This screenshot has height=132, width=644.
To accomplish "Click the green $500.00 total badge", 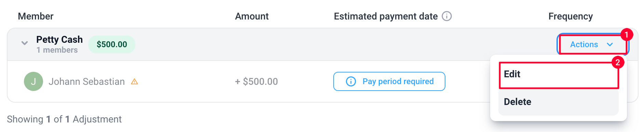I will pos(112,44).
